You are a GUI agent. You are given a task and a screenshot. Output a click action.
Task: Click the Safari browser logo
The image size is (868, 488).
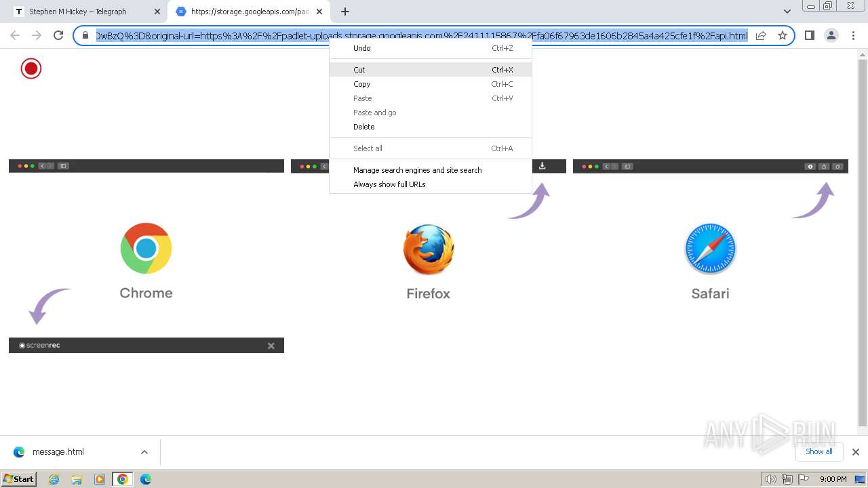coord(710,249)
